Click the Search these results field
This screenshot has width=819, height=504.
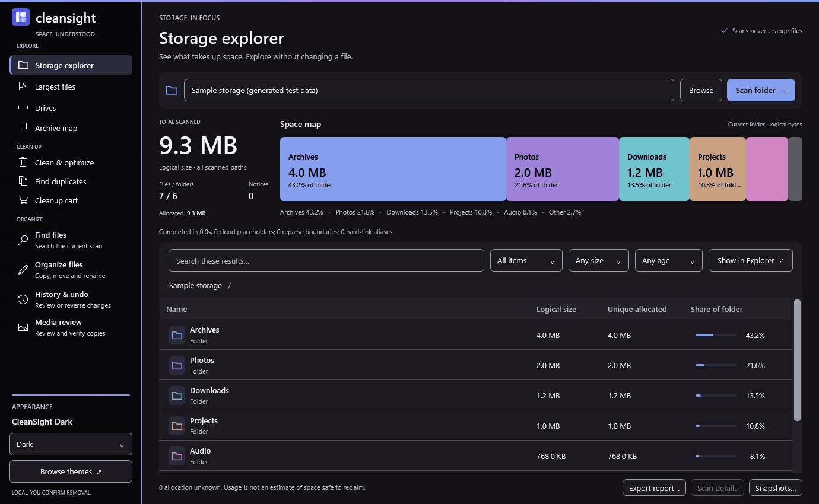click(326, 260)
